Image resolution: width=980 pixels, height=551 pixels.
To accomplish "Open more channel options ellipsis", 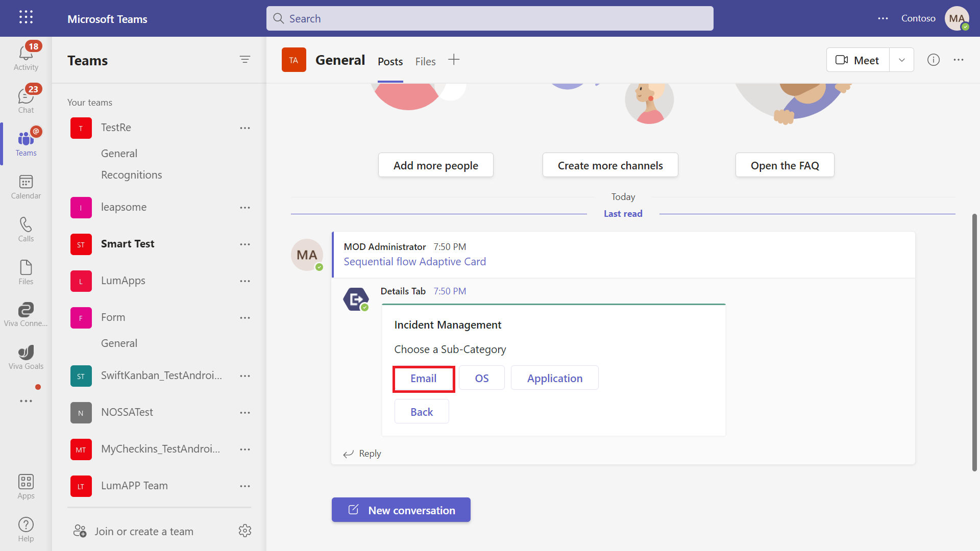I will tap(959, 60).
